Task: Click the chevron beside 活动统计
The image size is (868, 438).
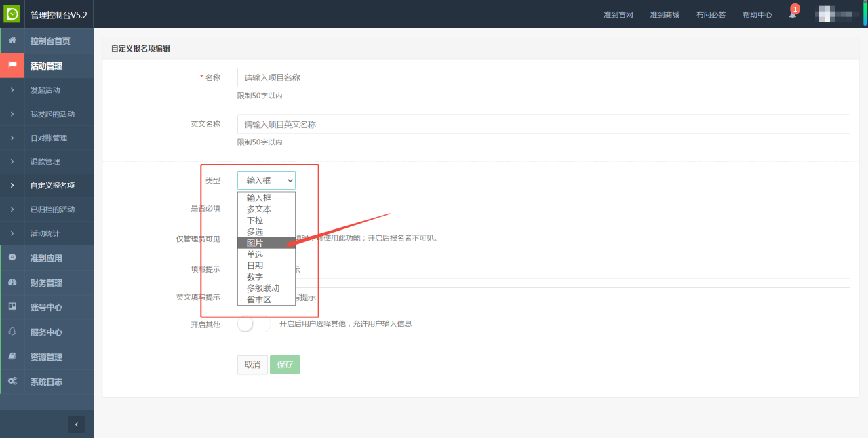Action: click(x=12, y=233)
